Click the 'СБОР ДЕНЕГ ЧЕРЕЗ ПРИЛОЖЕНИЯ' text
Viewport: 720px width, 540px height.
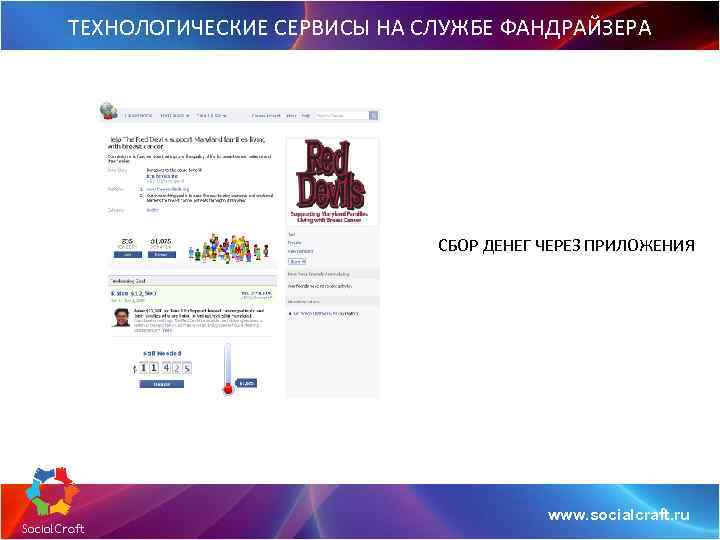566,246
